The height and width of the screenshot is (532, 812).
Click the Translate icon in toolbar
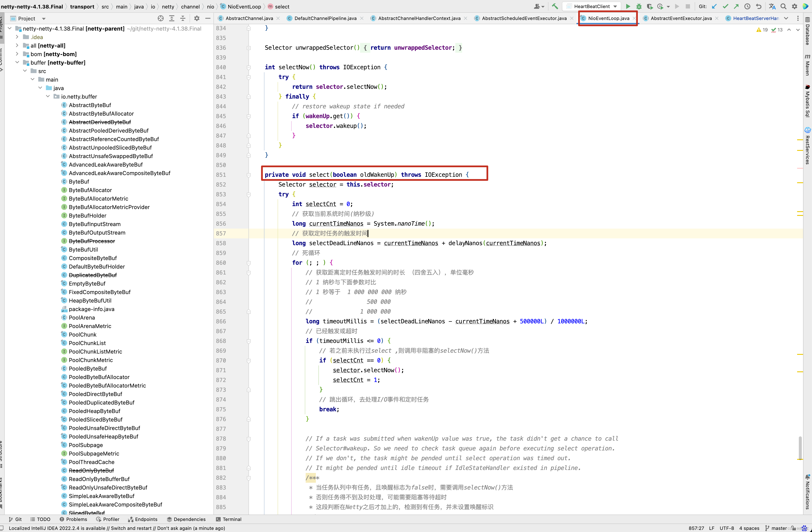772,6
